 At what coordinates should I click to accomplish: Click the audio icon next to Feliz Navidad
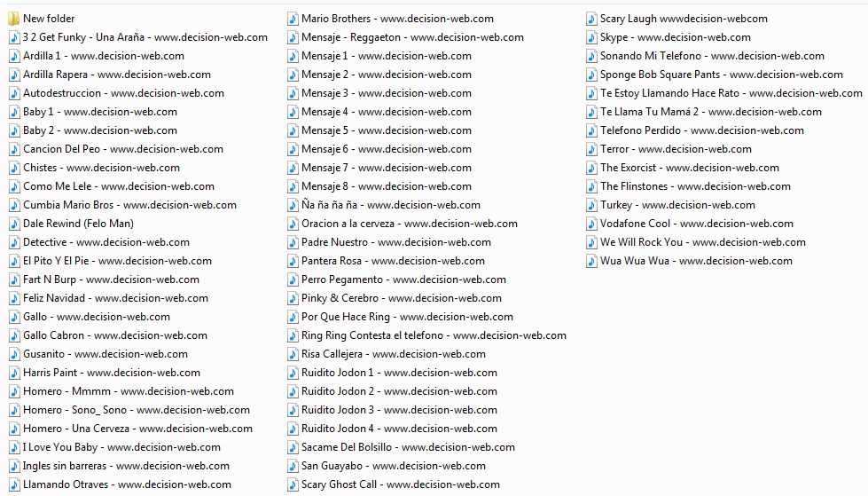[x=14, y=298]
